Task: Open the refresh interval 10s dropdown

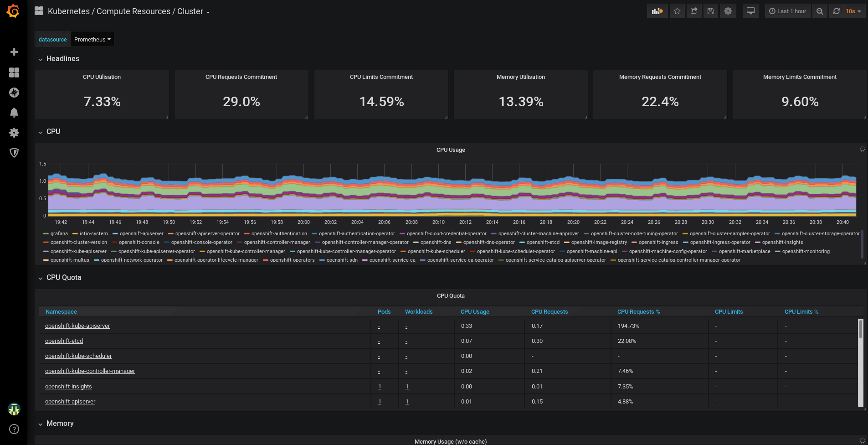Action: (853, 11)
